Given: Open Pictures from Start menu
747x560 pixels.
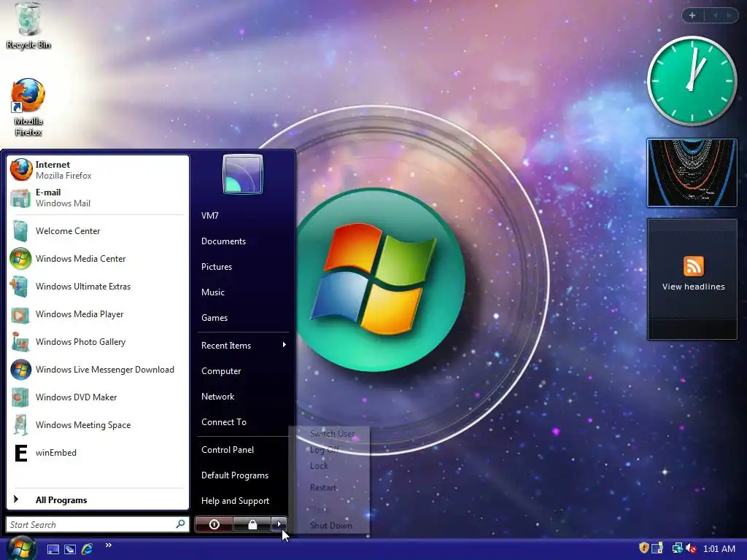Looking at the screenshot, I should 244,267.
